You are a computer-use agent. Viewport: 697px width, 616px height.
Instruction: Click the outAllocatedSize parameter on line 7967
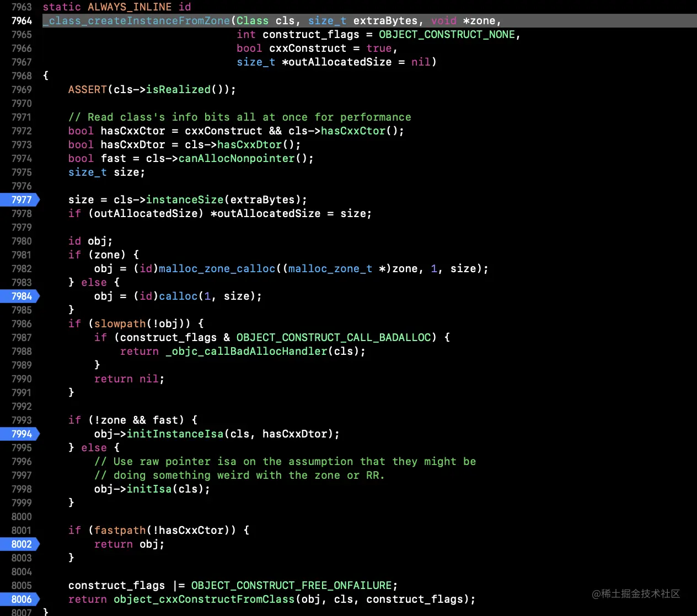coord(340,62)
